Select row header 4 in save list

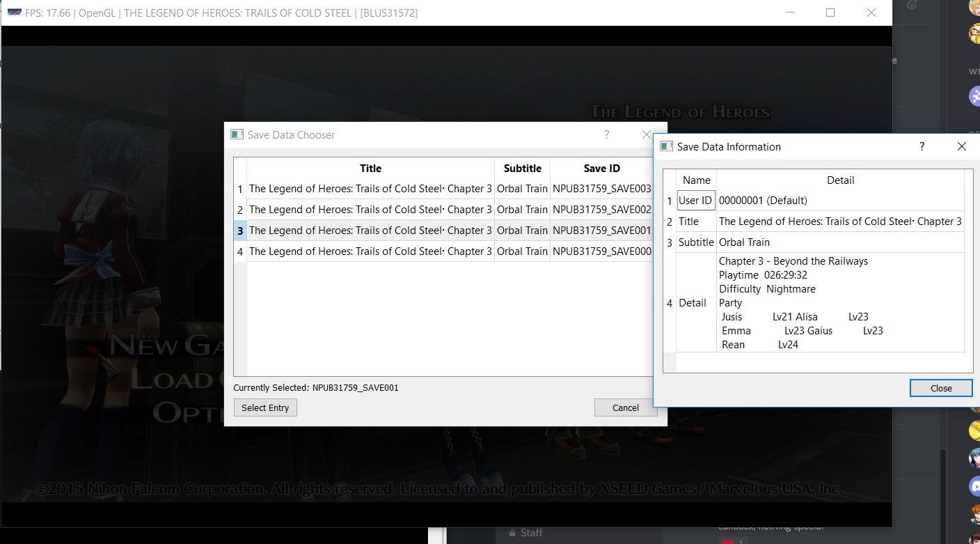(x=240, y=251)
